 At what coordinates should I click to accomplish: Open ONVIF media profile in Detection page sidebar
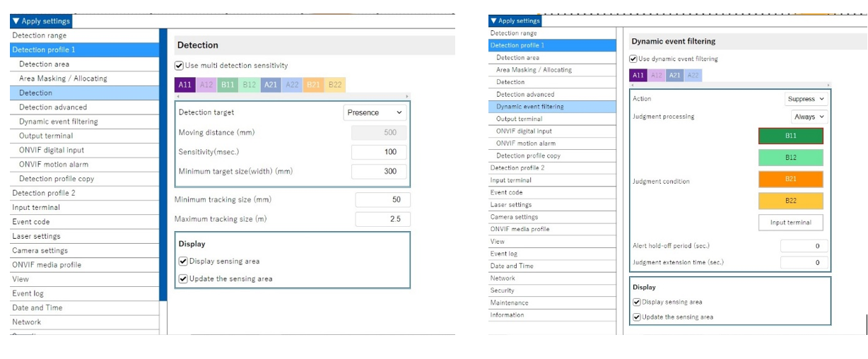click(85, 265)
